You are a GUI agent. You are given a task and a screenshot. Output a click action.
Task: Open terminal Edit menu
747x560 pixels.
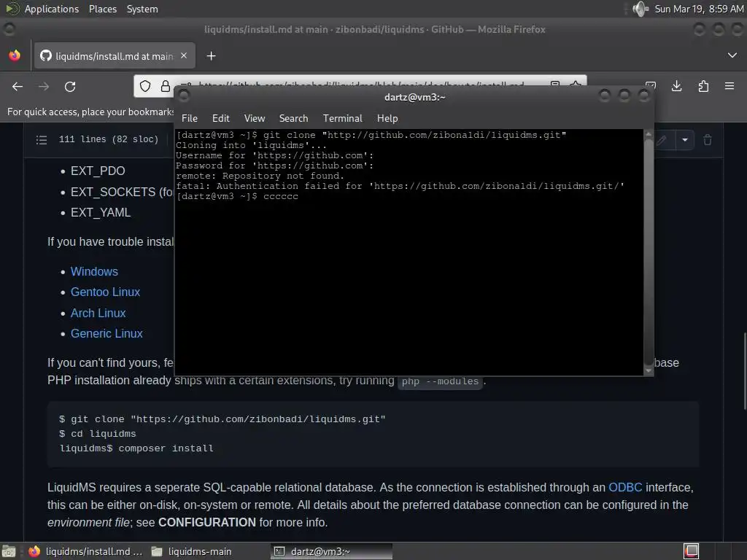[x=220, y=118]
